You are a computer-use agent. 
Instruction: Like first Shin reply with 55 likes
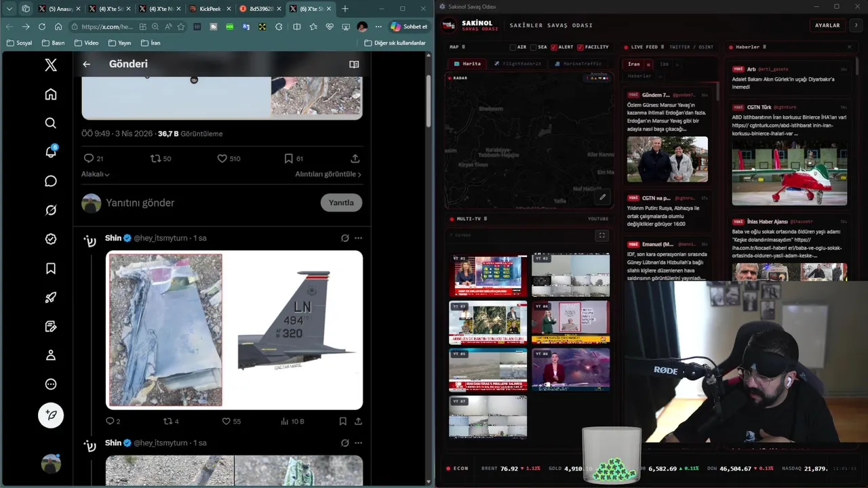pos(231,421)
